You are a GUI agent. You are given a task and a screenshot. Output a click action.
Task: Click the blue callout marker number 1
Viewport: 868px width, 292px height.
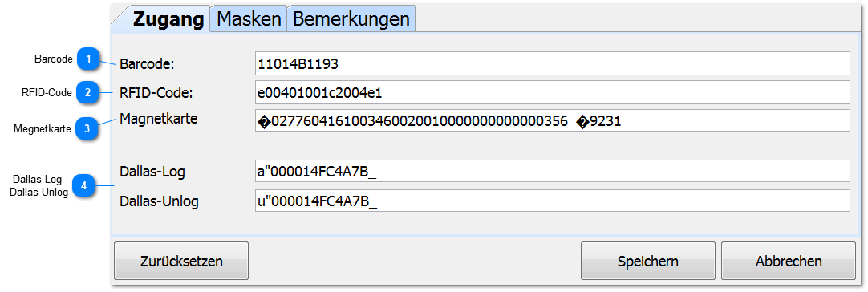(87, 59)
